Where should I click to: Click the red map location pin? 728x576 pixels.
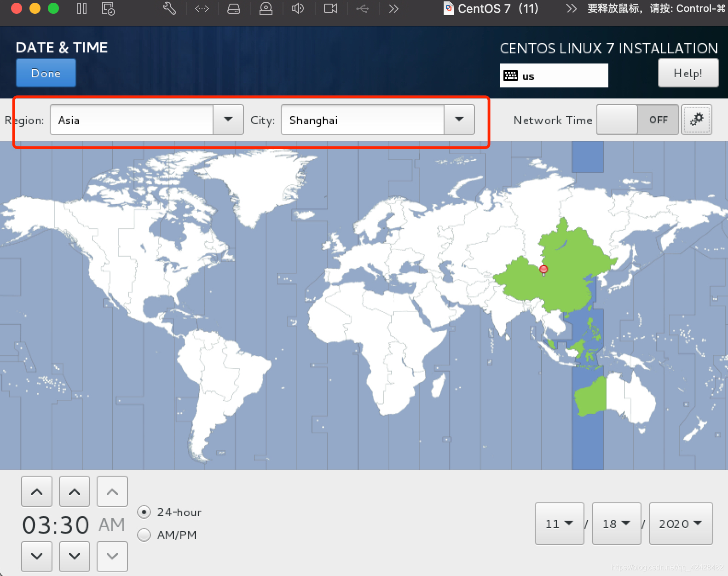[543, 270]
